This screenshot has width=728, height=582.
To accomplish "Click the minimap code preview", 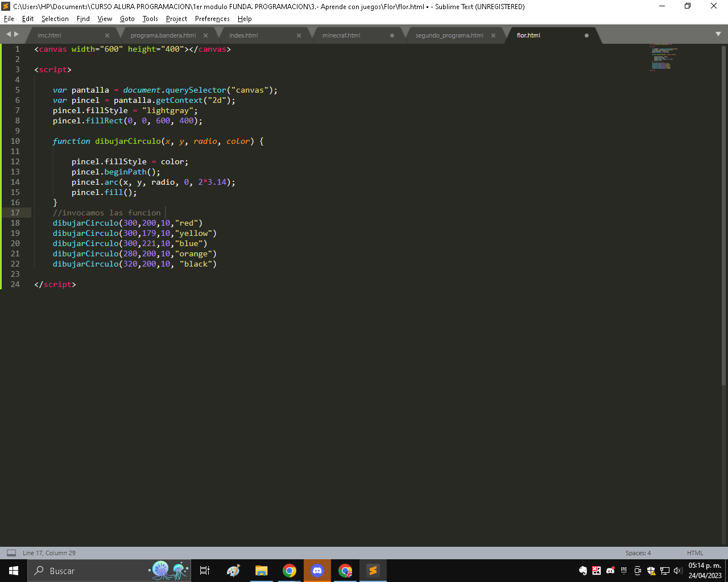I will 663,57.
